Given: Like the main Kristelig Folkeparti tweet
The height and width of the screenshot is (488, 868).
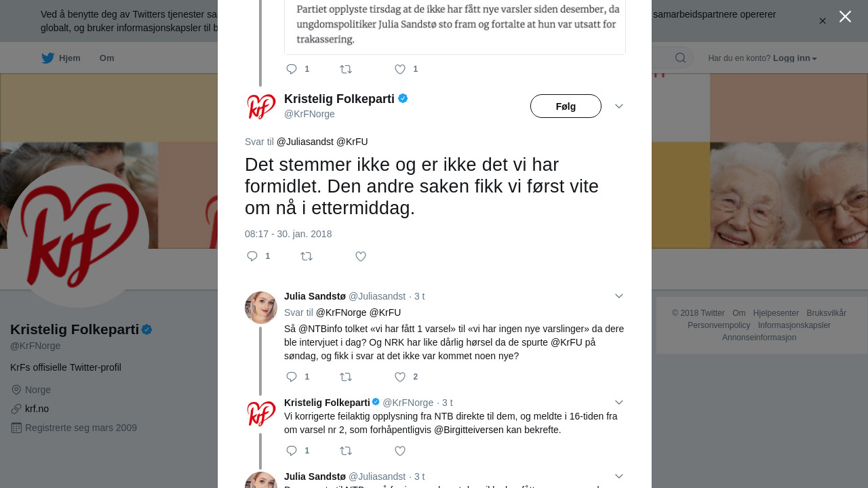Looking at the screenshot, I should pos(361,256).
